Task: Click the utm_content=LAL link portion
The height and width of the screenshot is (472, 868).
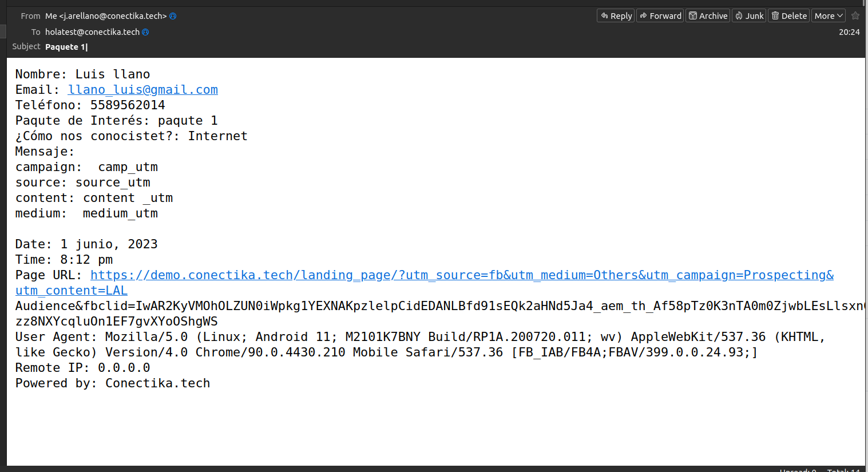Action: click(x=72, y=291)
